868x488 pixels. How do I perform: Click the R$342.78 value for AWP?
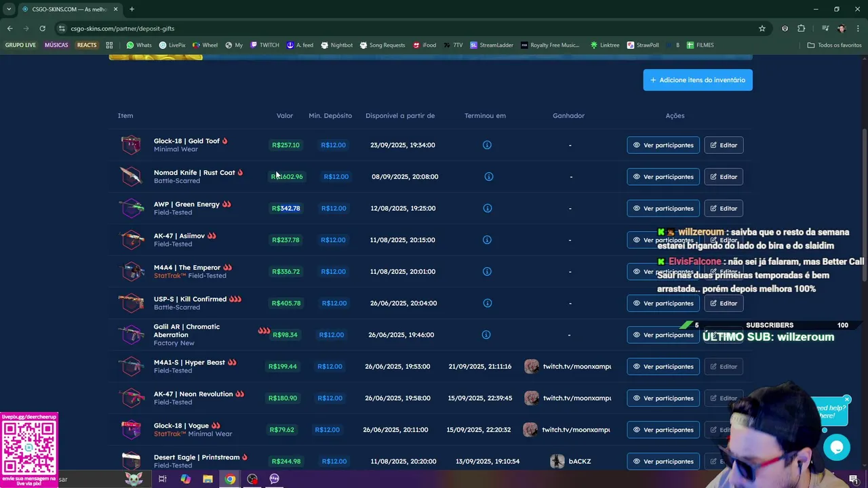pos(286,208)
